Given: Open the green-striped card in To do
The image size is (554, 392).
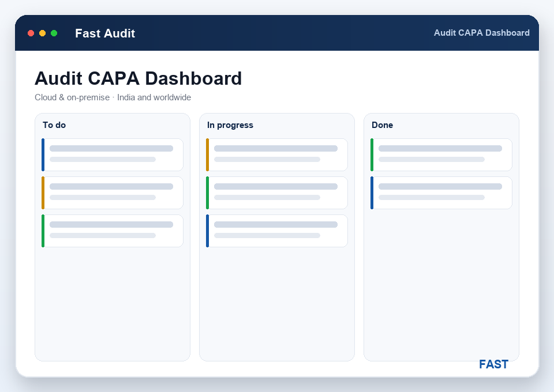Looking at the screenshot, I should tap(113, 231).
